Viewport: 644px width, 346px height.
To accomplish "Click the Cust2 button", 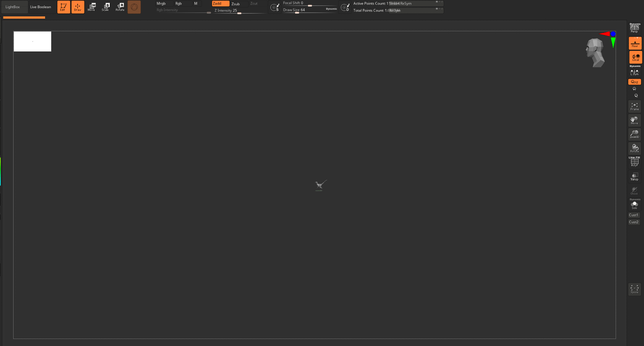I will click(x=634, y=222).
